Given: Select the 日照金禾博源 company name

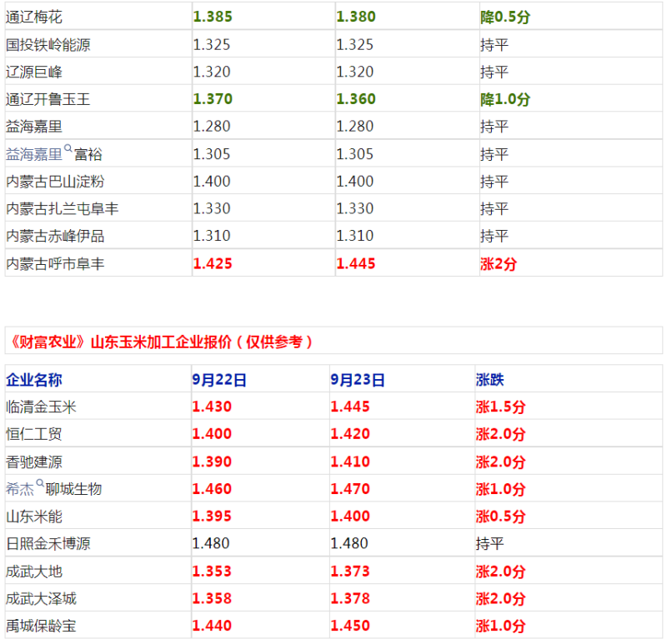Looking at the screenshot, I should [48, 544].
